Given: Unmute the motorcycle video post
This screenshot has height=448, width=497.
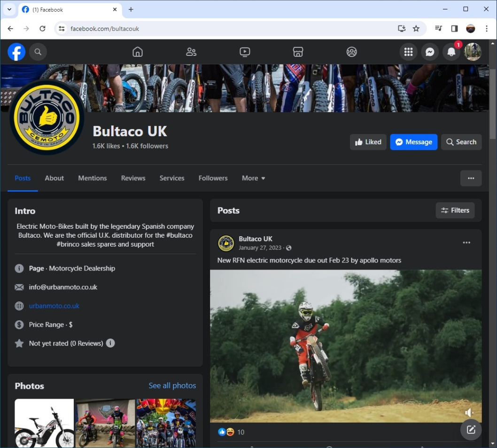Looking at the screenshot, I should pyautogui.click(x=469, y=412).
